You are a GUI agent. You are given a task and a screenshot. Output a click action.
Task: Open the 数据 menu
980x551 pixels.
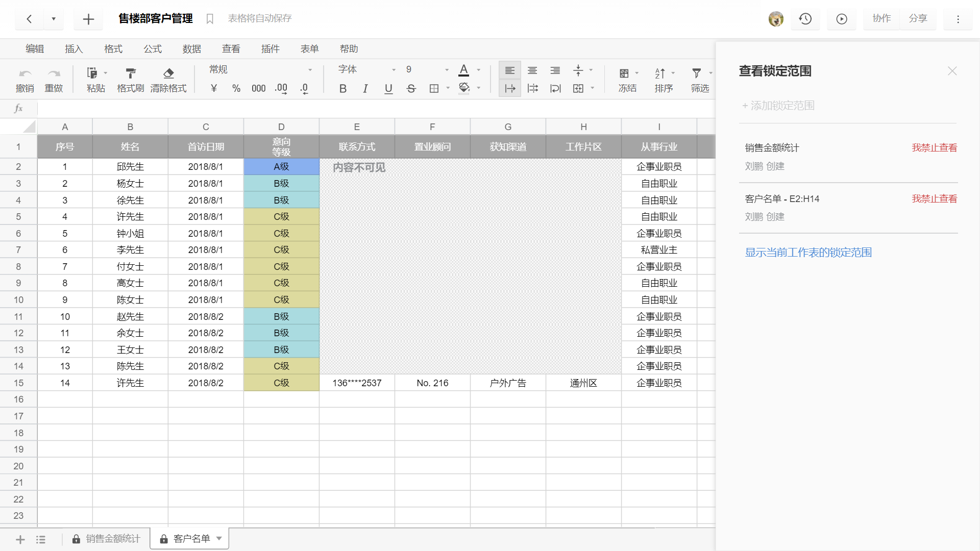tap(191, 49)
